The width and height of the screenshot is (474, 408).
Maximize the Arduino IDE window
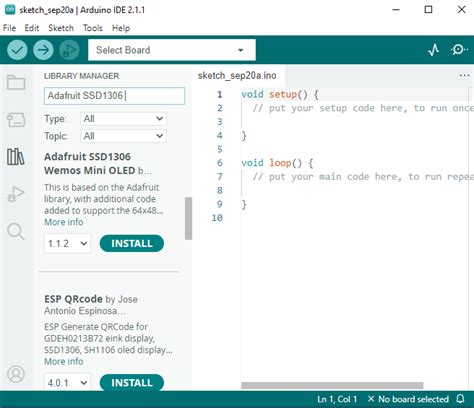[429, 10]
